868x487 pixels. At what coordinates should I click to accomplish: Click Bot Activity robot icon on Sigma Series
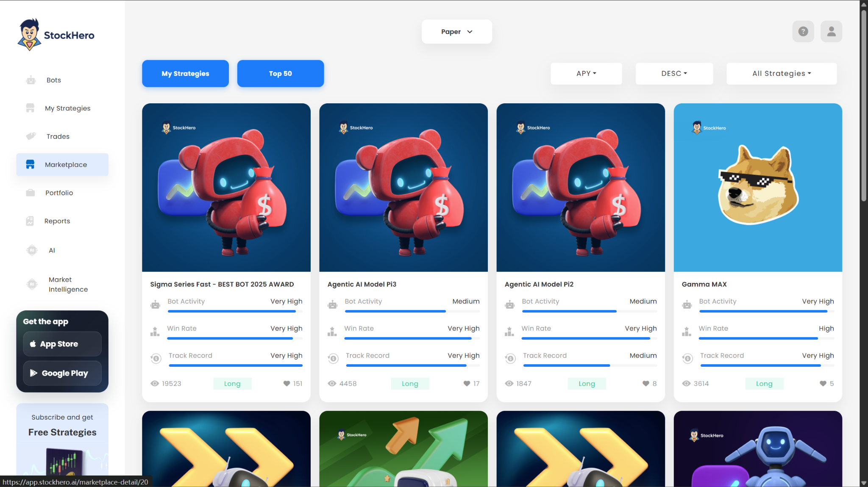pos(155,304)
